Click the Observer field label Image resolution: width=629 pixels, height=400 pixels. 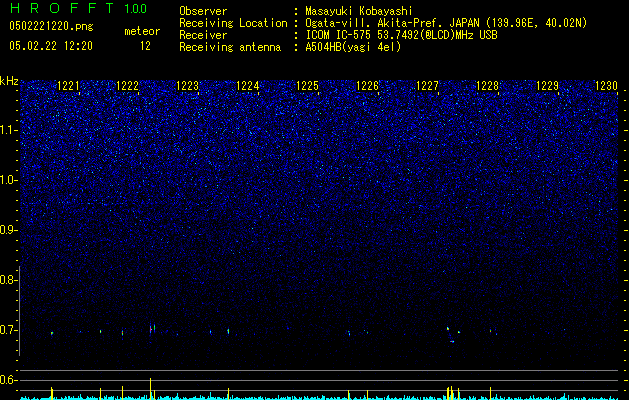point(203,11)
